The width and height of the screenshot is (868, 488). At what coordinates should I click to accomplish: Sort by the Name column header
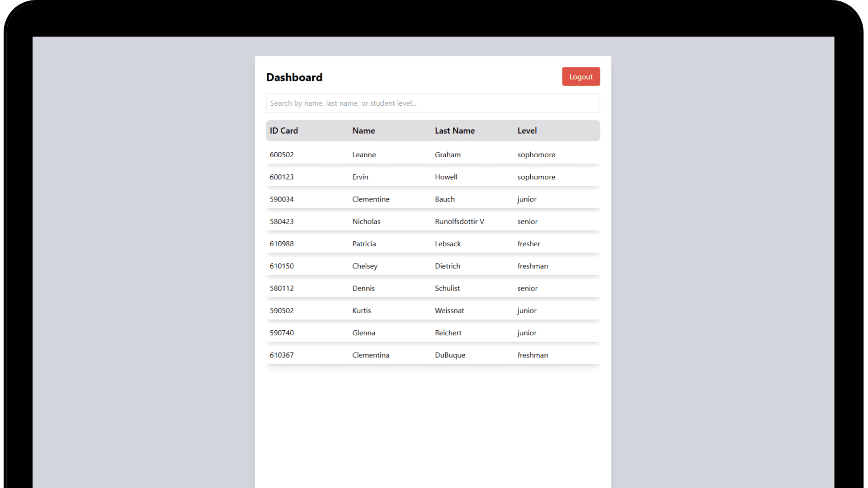(x=363, y=131)
